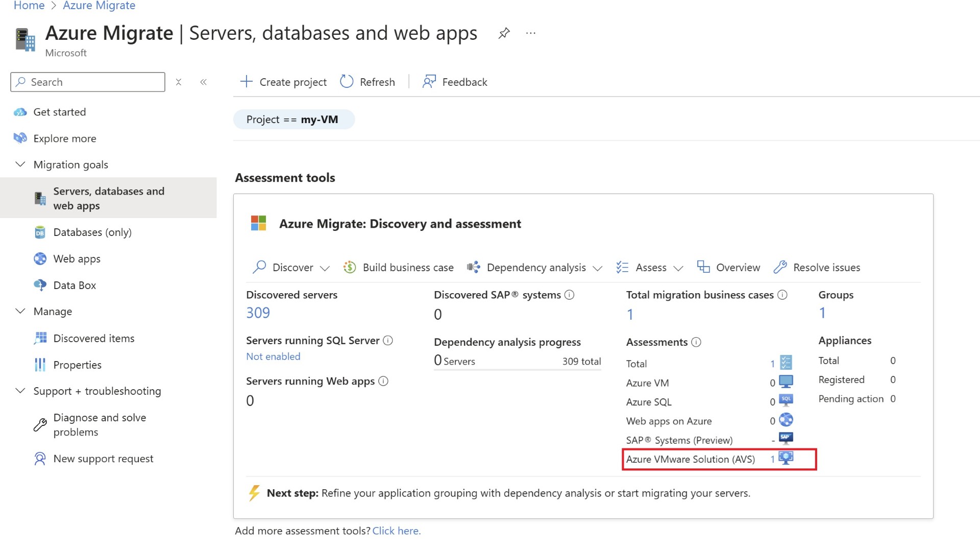Collapse the sidebar with double chevron
This screenshot has height=549, width=980.
pyautogui.click(x=203, y=82)
